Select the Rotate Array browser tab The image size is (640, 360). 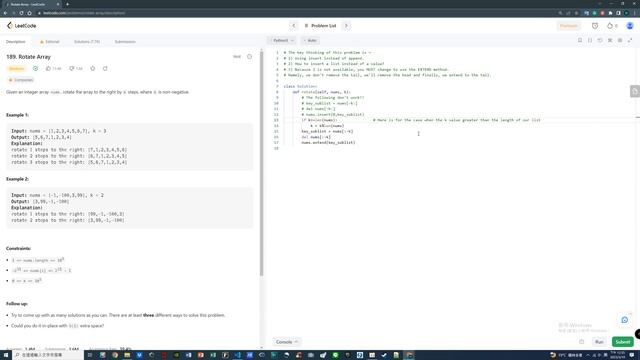click(32, 4)
